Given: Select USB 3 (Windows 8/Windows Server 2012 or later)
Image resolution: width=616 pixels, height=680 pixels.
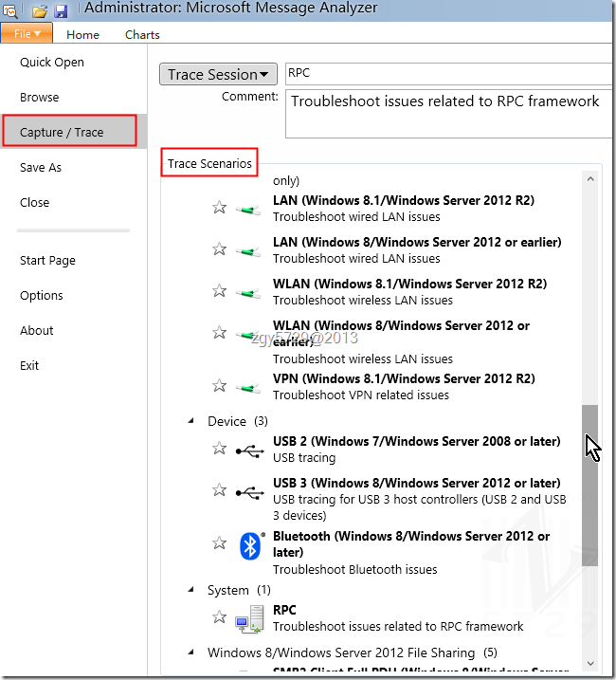Looking at the screenshot, I should (417, 483).
